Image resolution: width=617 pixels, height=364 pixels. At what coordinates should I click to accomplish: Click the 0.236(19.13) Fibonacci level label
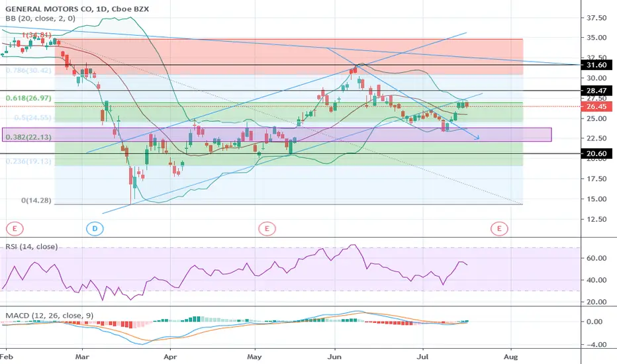tap(28, 161)
